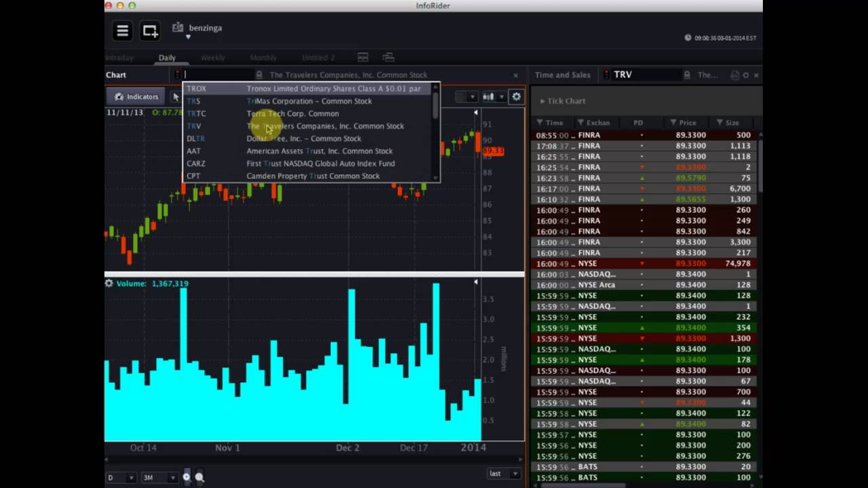
Task: Toggle the Time and Sales lock icon
Action: (x=687, y=75)
